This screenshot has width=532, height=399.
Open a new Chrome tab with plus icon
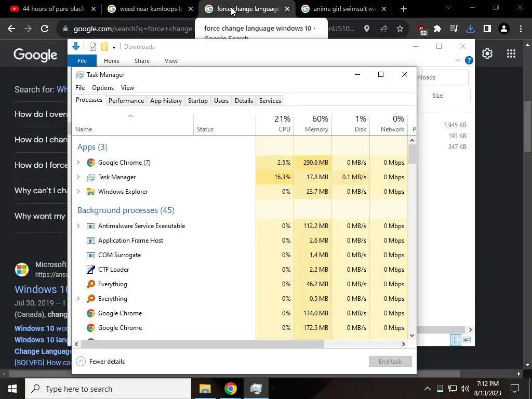403,9
